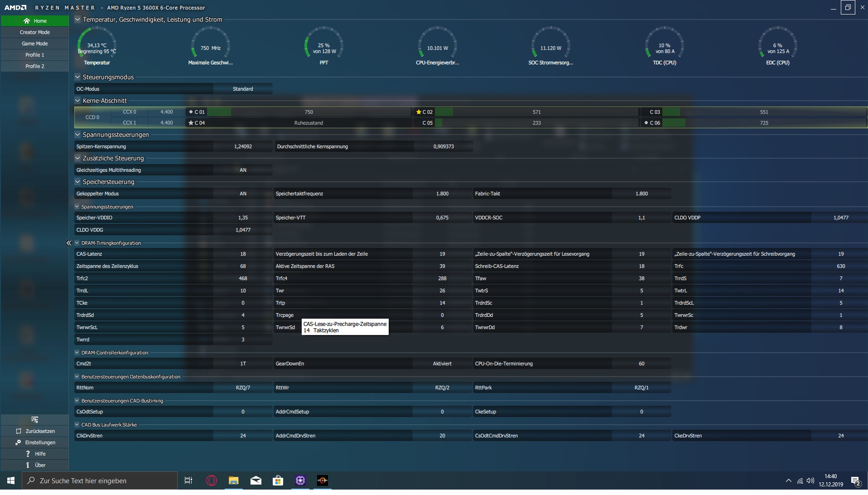The width and height of the screenshot is (868, 495).
Task: Open the Mail app from the taskbar
Action: [x=256, y=480]
